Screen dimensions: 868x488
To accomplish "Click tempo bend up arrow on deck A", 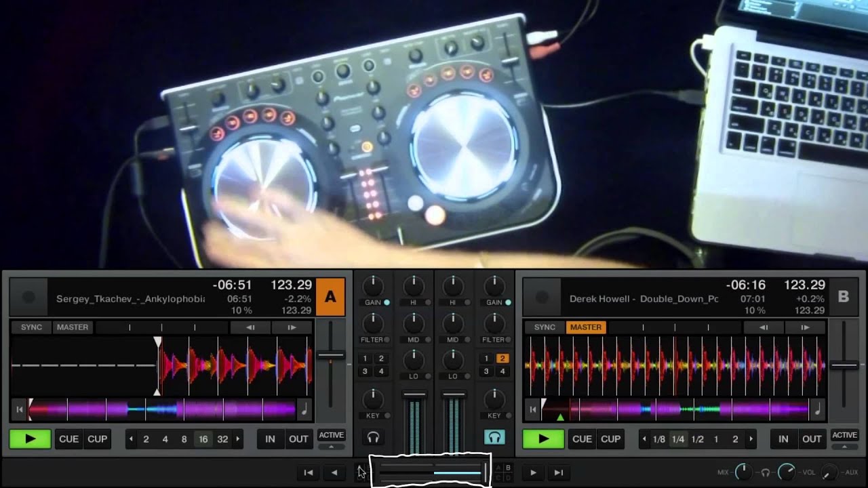I will pos(292,327).
